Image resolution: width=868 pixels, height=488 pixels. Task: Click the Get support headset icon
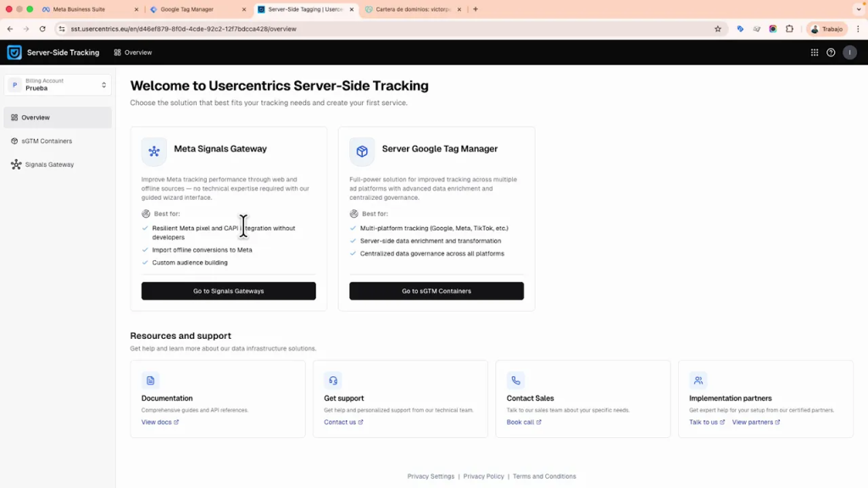[x=333, y=380]
